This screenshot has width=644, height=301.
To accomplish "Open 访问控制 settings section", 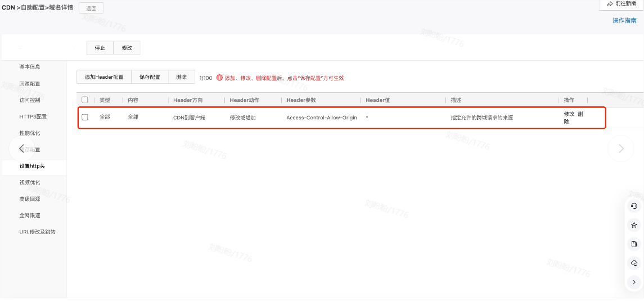I will [x=30, y=100].
